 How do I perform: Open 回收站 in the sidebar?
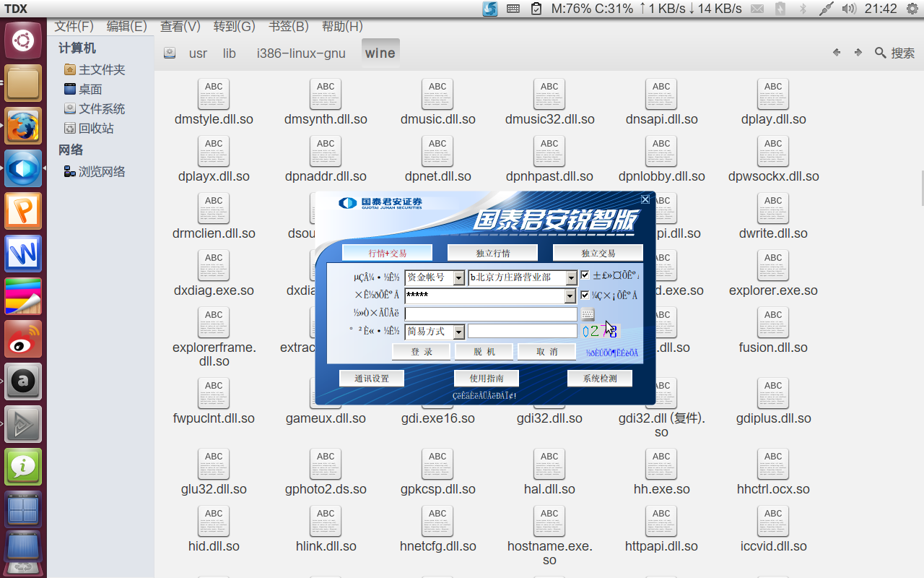pos(89,128)
